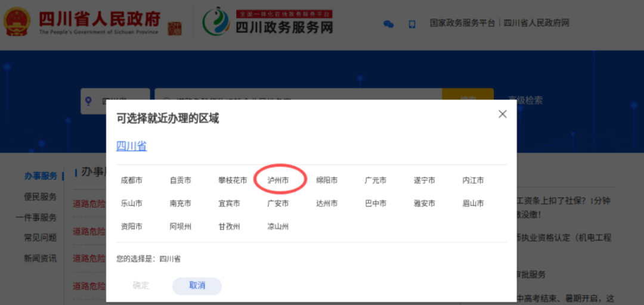The width and height of the screenshot is (644, 305).
Task: Select 成都市 in the region list
Action: [x=131, y=180]
